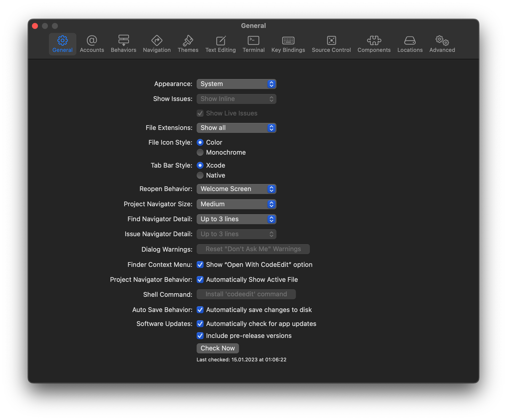Viewport: 507px width, 420px height.
Task: Switch to the Text Editing tab
Action: click(x=221, y=44)
